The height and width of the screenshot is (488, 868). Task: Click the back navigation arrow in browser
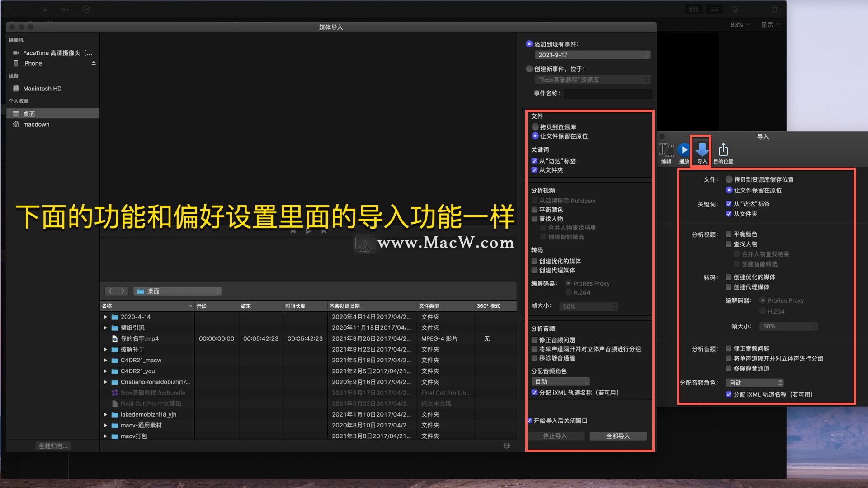click(x=111, y=291)
